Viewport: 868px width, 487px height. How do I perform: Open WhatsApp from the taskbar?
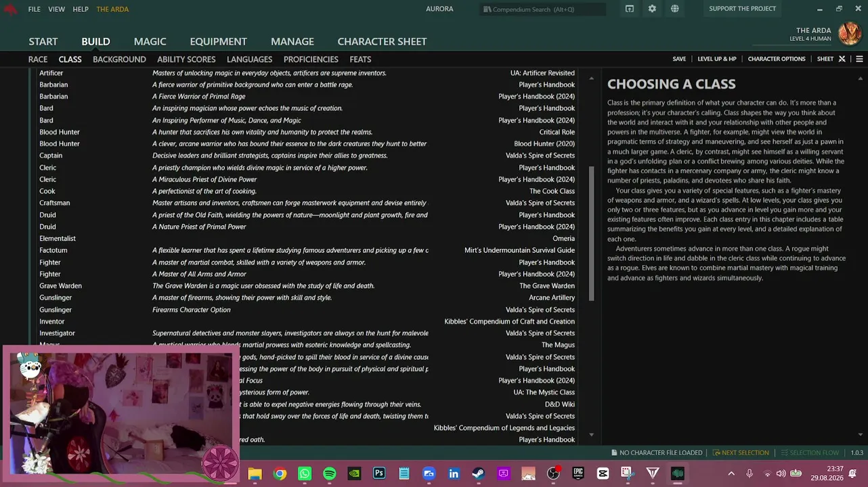click(305, 473)
